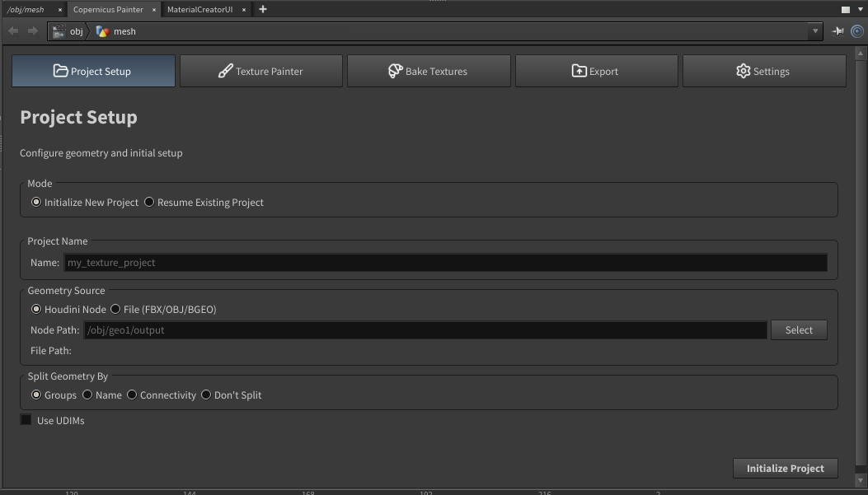Add a new pane tab with plus icon

[263, 9]
